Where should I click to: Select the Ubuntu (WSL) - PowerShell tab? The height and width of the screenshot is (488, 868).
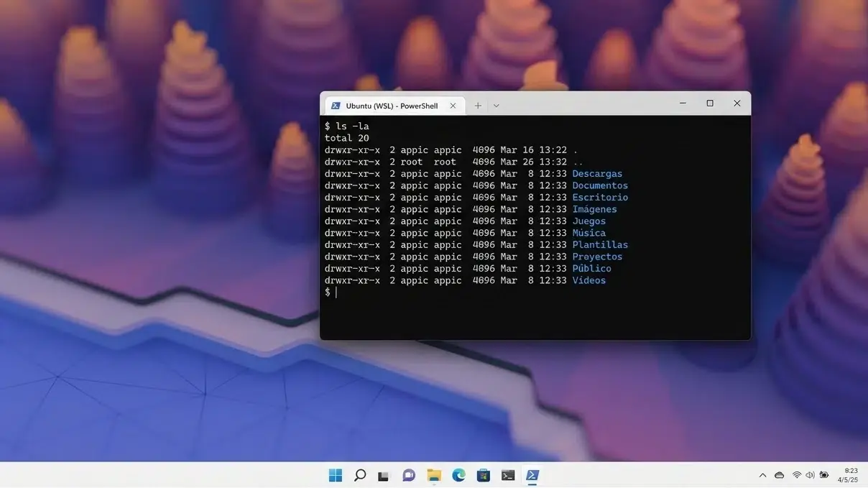tap(394, 106)
